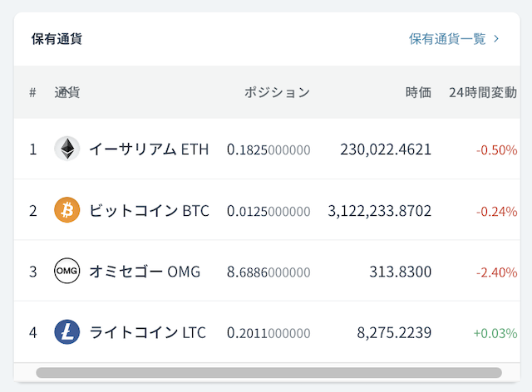Select the ビットコイン BTC currency name
Screen dimensions: 532x392
[150, 211]
